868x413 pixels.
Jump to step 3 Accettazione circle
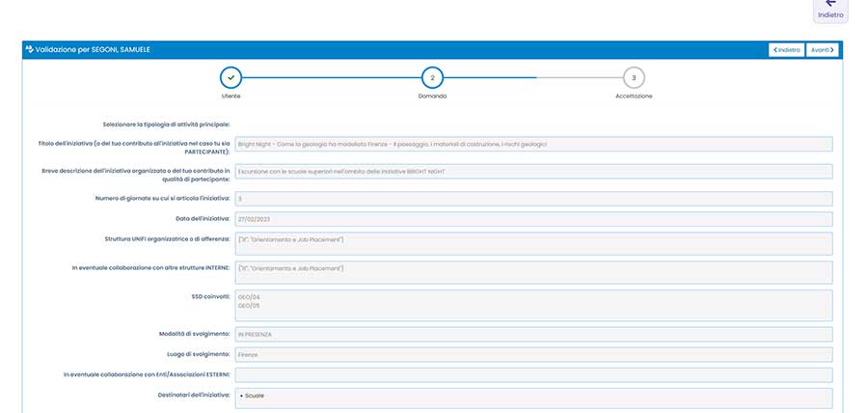[634, 77]
